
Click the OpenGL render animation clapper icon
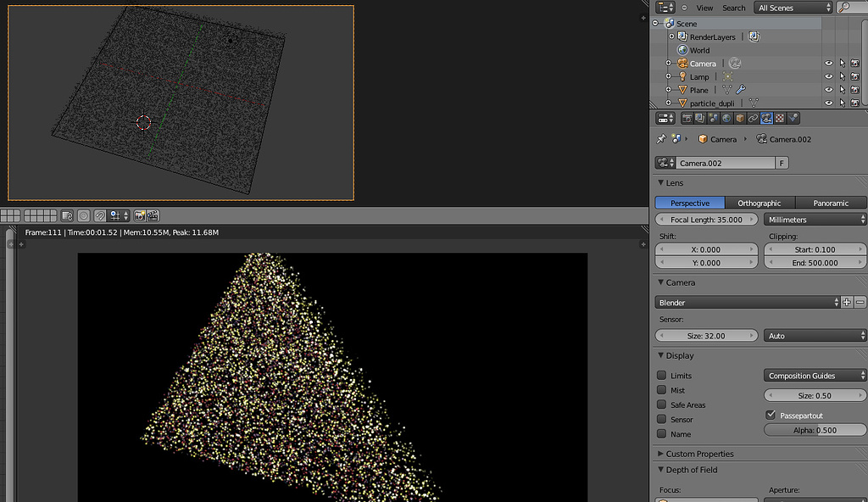coord(153,215)
